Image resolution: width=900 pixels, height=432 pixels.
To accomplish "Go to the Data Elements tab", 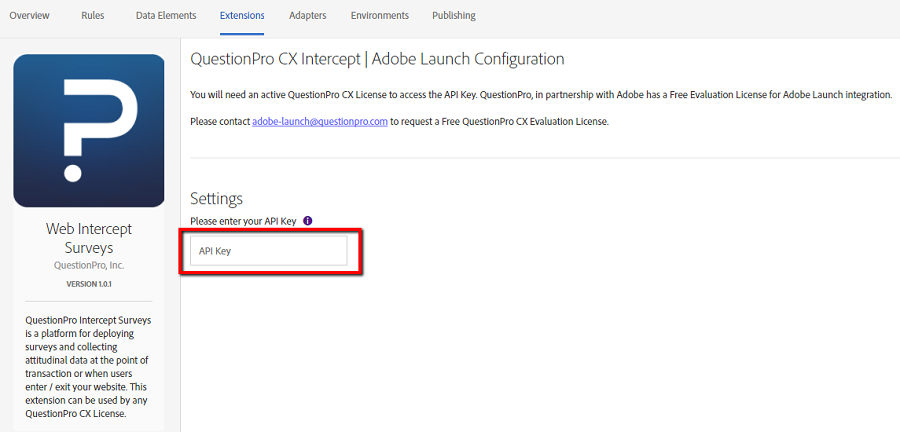I will (x=166, y=15).
